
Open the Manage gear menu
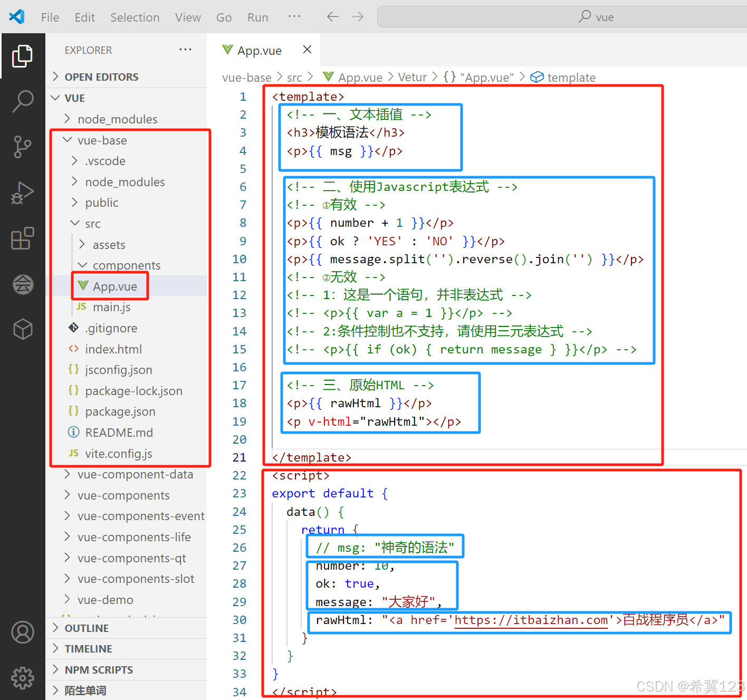pyautogui.click(x=23, y=678)
